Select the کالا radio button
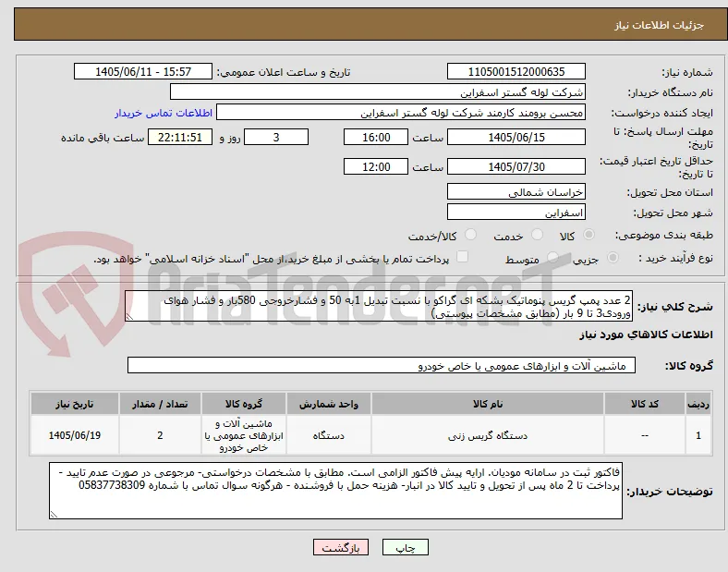Screen dimensions: 728x572 click(x=588, y=235)
